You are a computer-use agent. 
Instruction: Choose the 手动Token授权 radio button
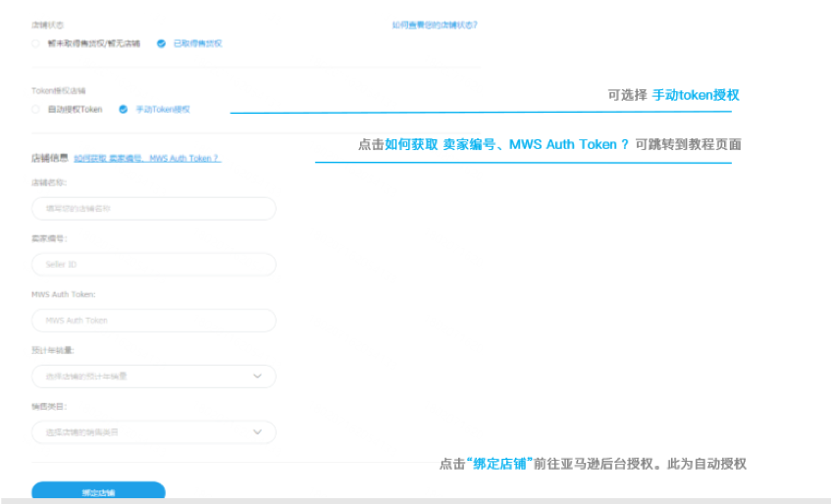coord(123,109)
